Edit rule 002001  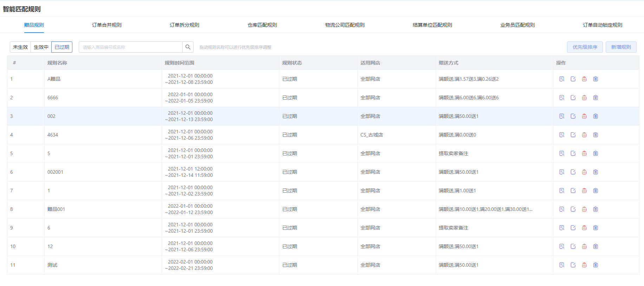pyautogui.click(x=573, y=172)
